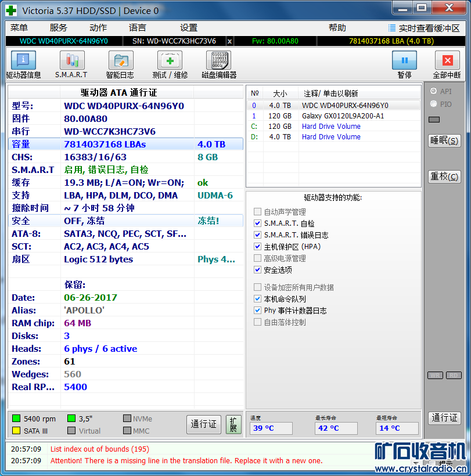Click the 'List index out of bounds (195)' log line

(x=100, y=449)
